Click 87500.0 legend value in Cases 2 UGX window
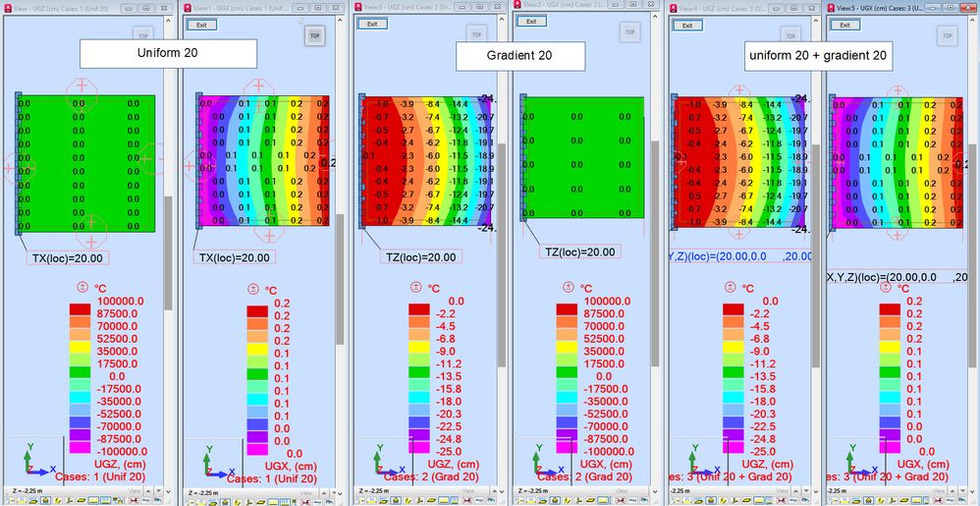This screenshot has height=506, width=980. 606,313
